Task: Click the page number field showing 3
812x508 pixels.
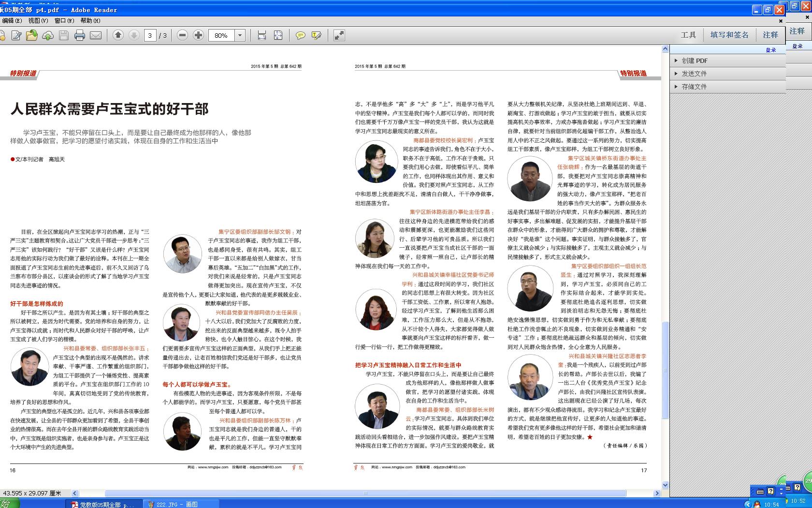Action: tap(150, 35)
